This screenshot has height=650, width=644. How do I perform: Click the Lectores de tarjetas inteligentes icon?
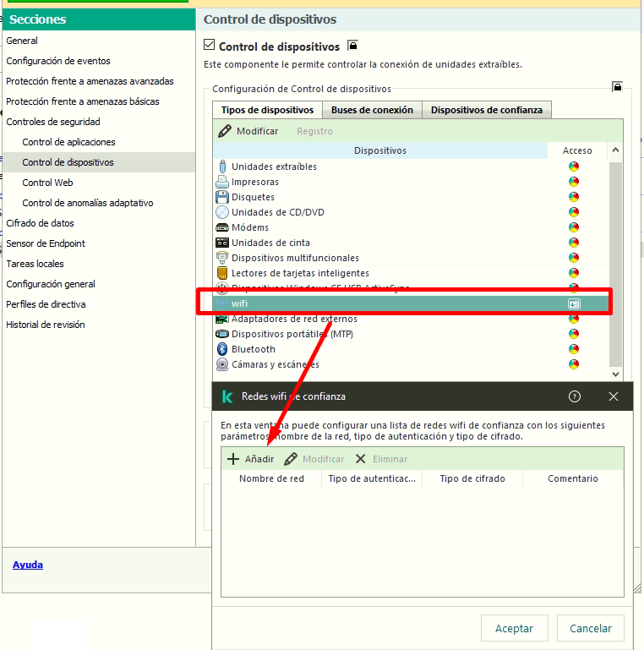tap(222, 273)
